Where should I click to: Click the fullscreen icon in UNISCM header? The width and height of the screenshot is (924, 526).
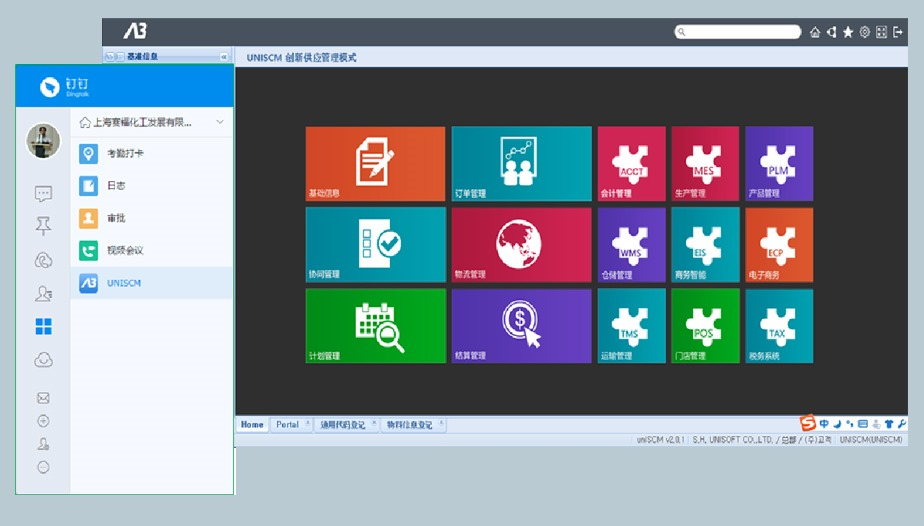click(882, 32)
